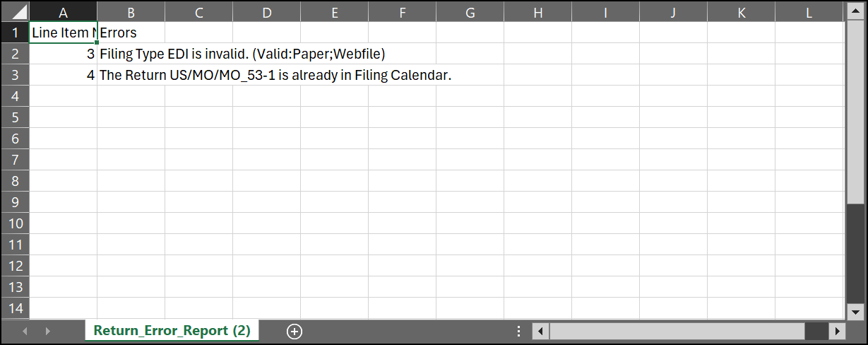Select row 14 header
This screenshot has width=868, height=345.
(15, 308)
